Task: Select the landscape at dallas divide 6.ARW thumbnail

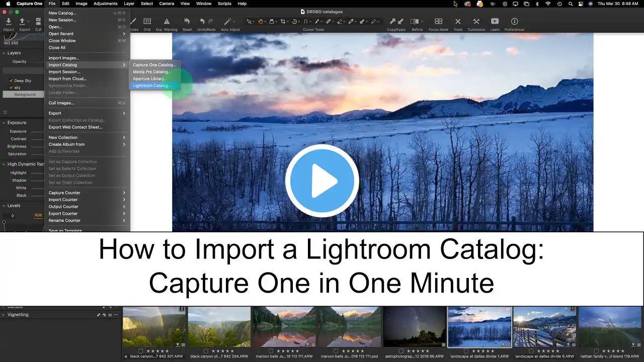Action: pyautogui.click(x=545, y=327)
